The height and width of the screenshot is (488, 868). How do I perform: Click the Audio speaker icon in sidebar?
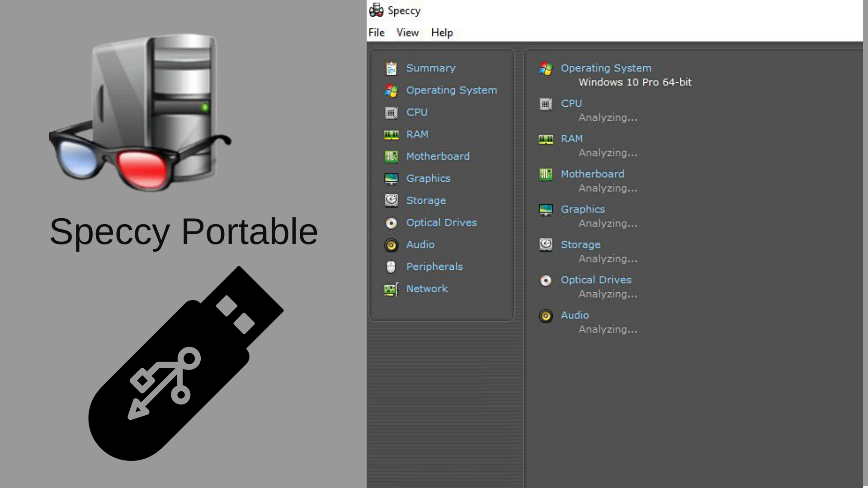391,245
